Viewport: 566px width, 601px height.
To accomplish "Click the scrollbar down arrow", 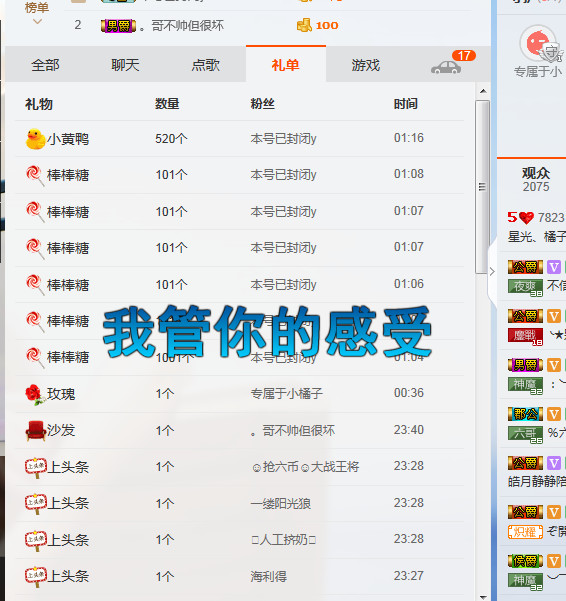I will [x=483, y=597].
